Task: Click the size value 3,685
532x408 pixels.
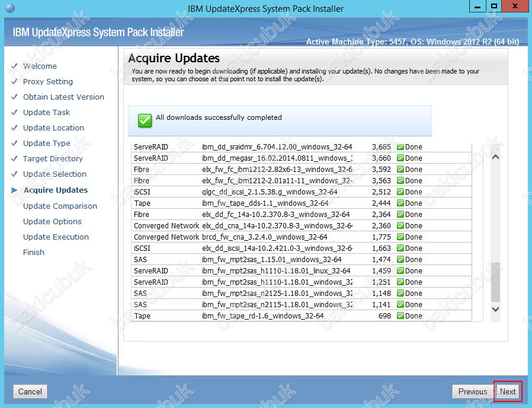Action: tap(382, 146)
